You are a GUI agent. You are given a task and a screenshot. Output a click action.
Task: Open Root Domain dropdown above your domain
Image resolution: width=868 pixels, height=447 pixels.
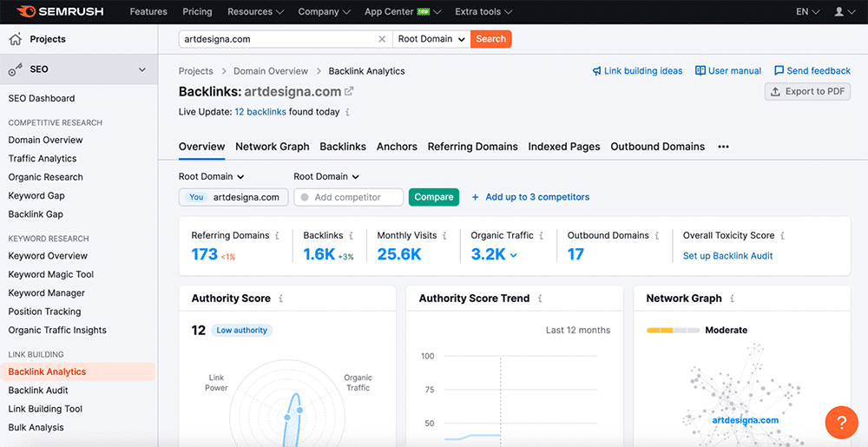(x=212, y=177)
